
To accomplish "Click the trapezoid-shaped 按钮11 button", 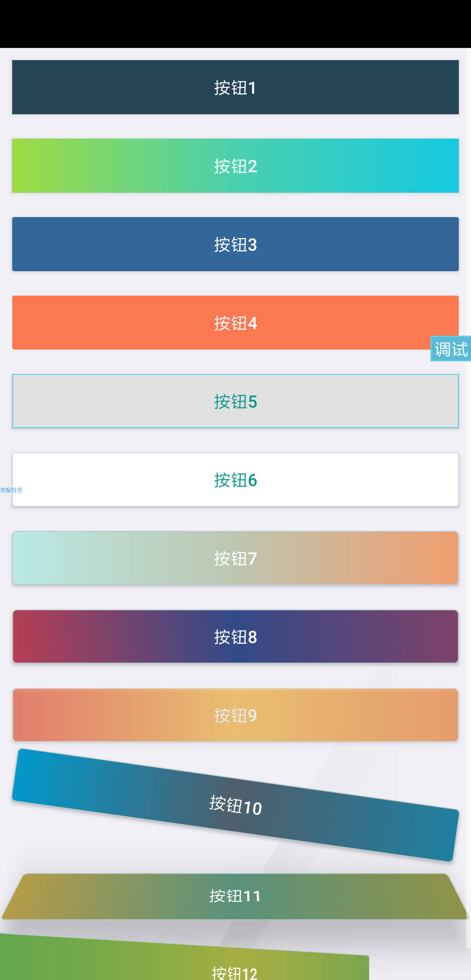I will point(235,896).
